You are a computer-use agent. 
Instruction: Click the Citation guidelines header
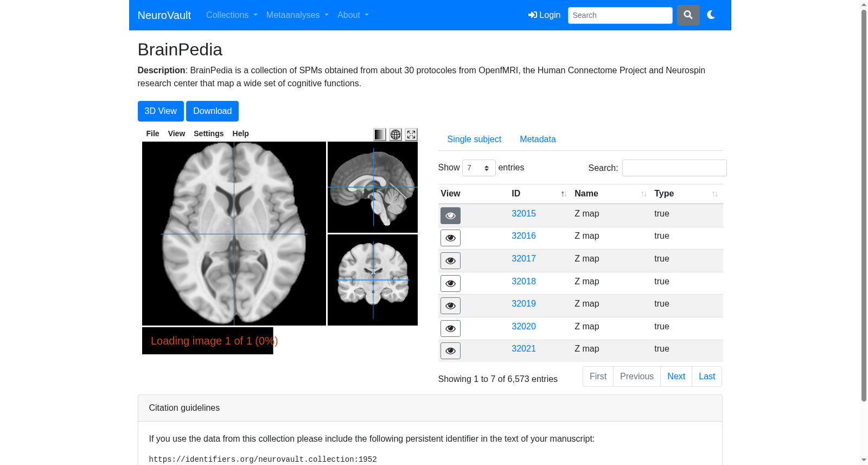(430, 408)
